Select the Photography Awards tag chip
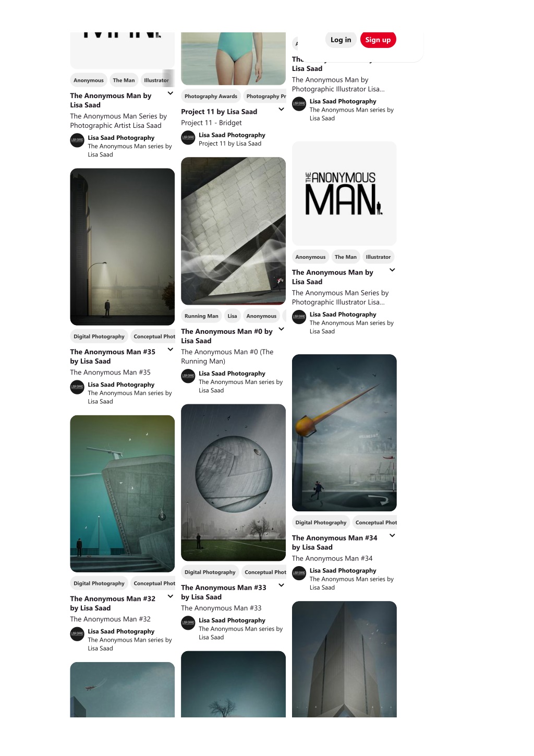 pos(211,96)
